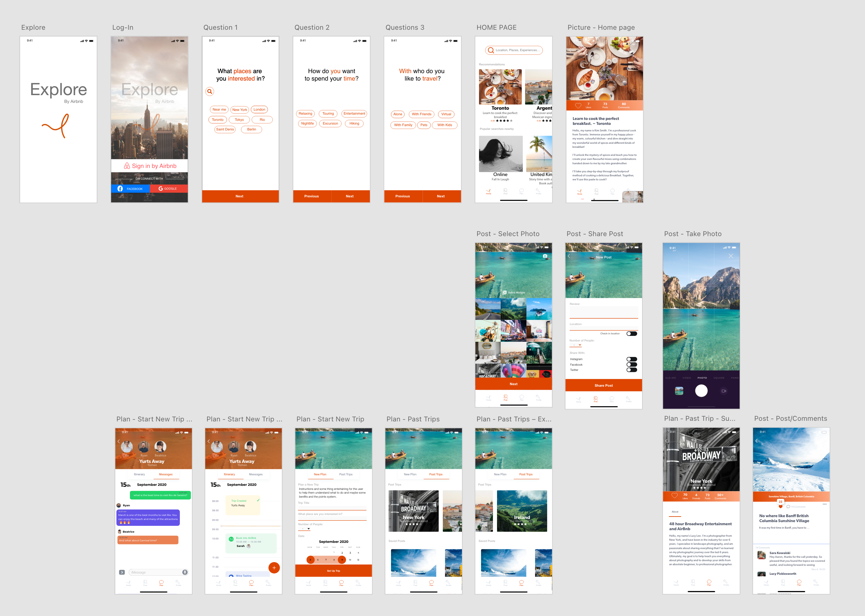Click the heart icon on Picture - Home page
This screenshot has width=865, height=616.
pos(578,105)
